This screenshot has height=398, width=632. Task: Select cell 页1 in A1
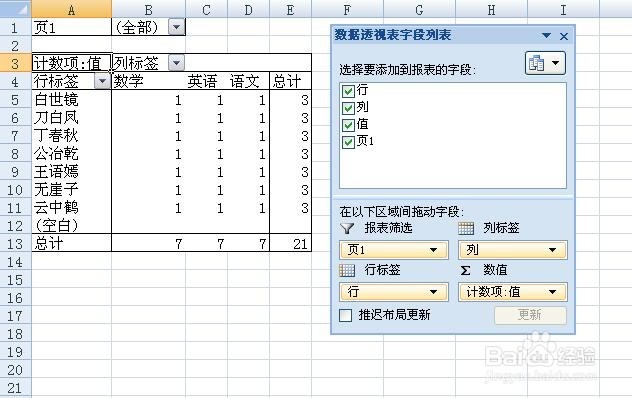[71, 27]
